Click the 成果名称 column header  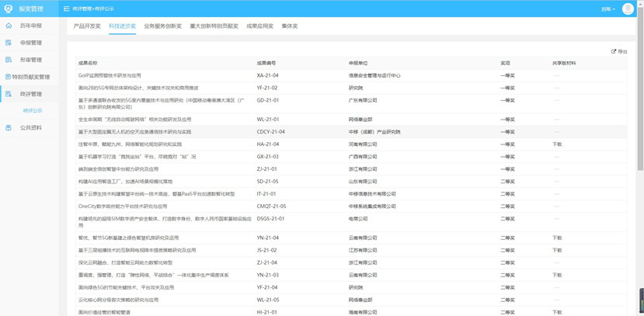coord(88,63)
